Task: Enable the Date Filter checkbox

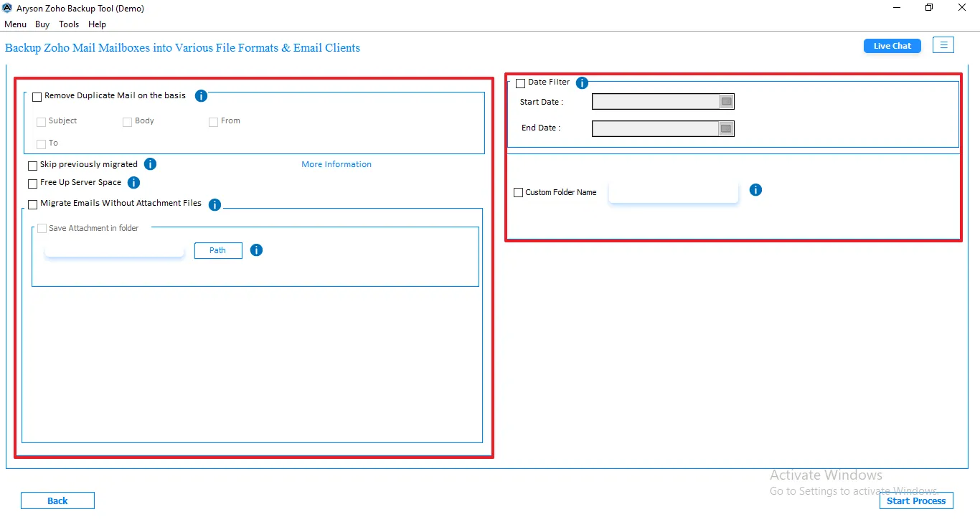Action: (x=520, y=83)
